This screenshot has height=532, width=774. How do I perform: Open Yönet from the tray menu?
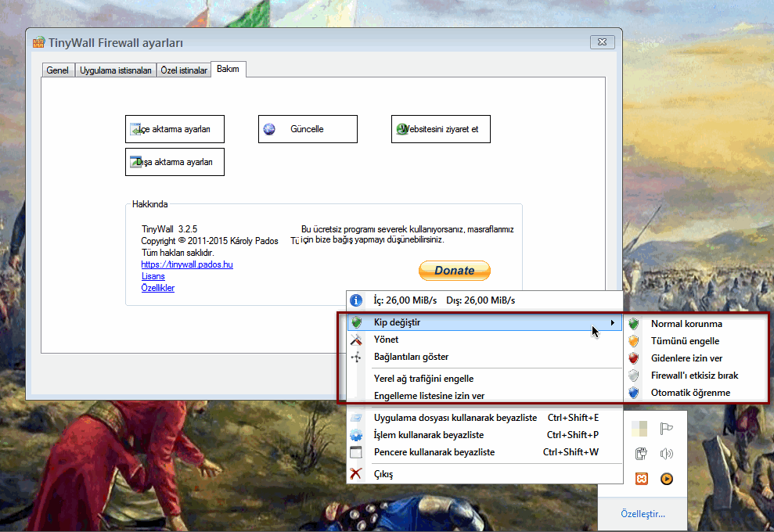click(x=484, y=340)
